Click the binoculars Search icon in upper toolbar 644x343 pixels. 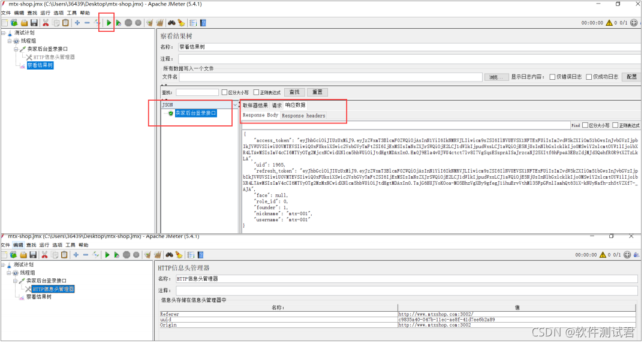tap(171, 23)
